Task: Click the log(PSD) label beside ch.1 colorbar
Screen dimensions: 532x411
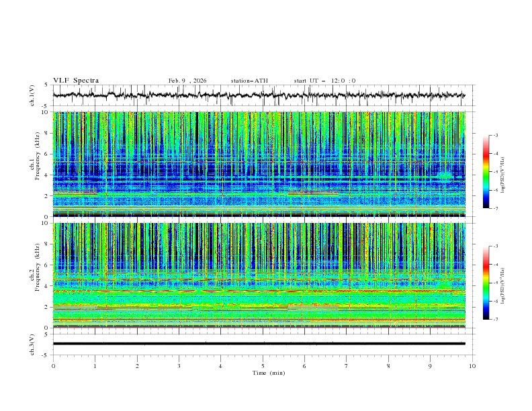Action: [x=502, y=175]
